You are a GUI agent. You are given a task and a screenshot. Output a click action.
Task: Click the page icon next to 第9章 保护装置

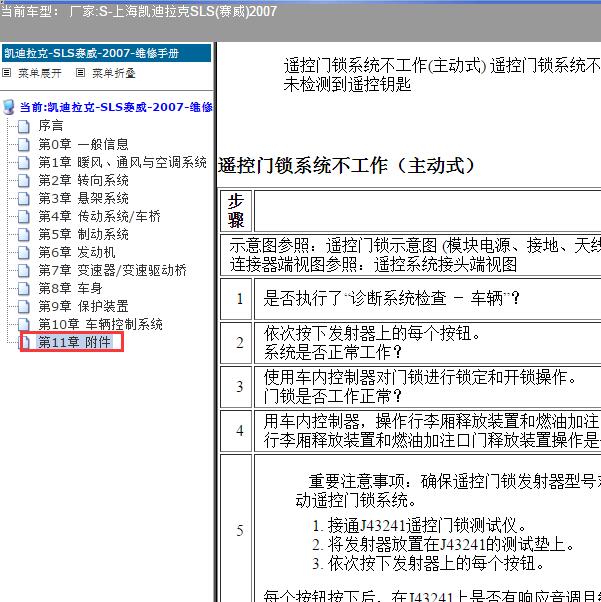coord(24,306)
